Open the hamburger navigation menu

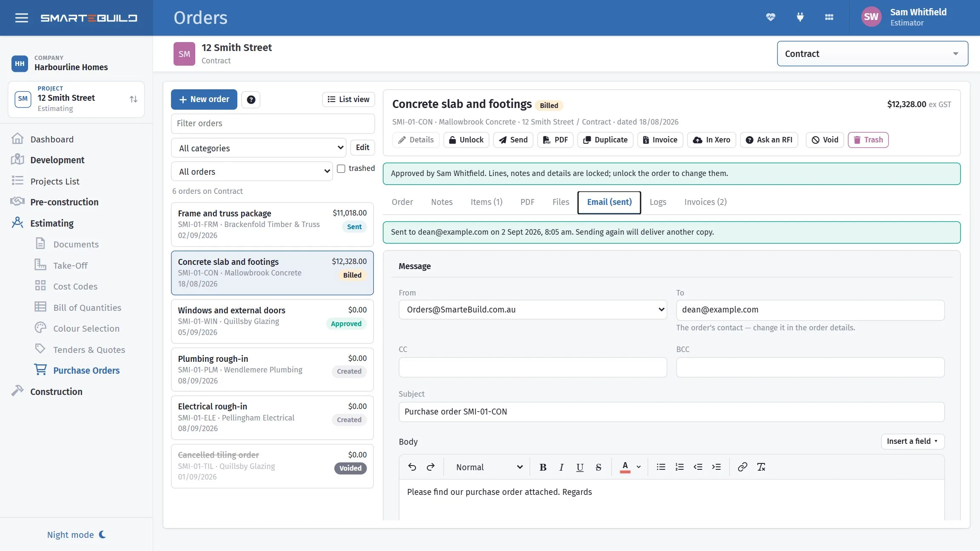(21, 18)
